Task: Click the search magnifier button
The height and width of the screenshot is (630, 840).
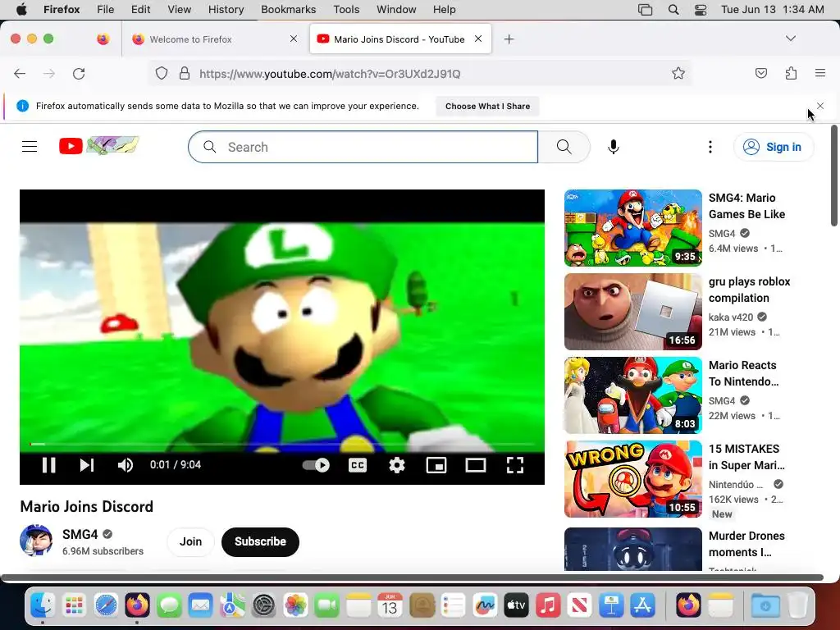Action: click(564, 147)
